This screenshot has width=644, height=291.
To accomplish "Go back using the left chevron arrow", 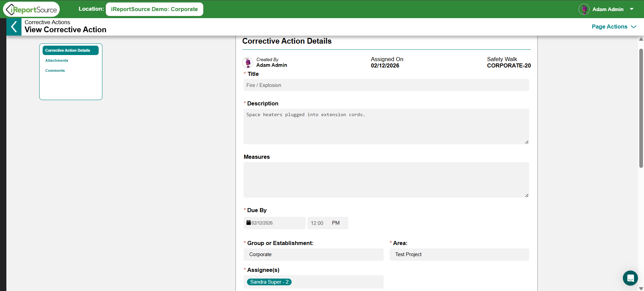I will pyautogui.click(x=14, y=27).
